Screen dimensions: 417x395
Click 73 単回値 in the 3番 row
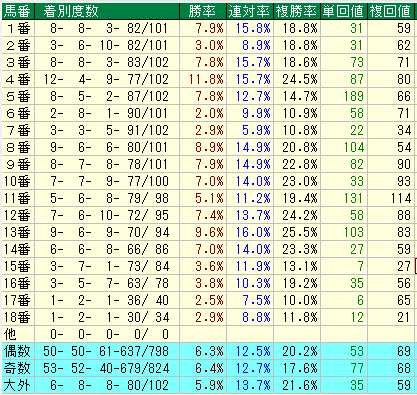tap(357, 62)
